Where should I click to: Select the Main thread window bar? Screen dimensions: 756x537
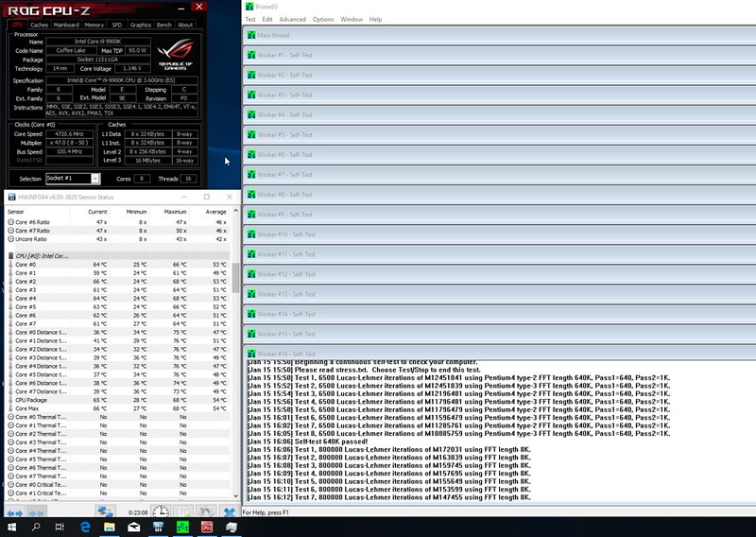472,35
